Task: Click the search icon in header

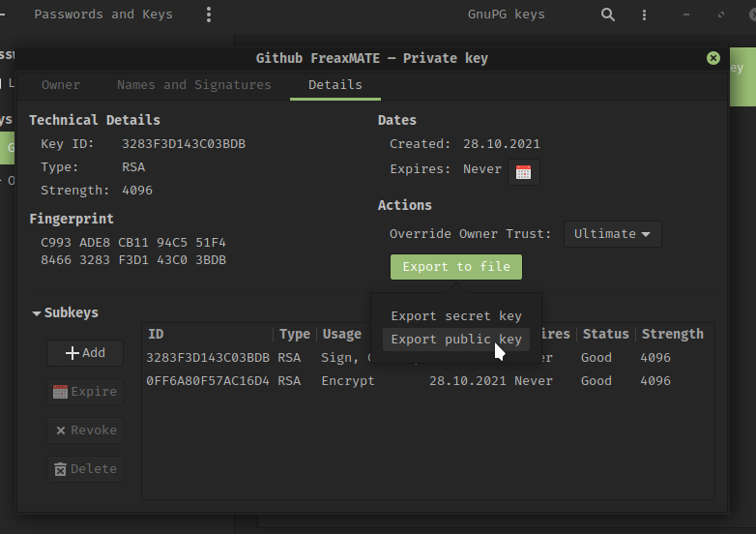Action: [x=607, y=15]
